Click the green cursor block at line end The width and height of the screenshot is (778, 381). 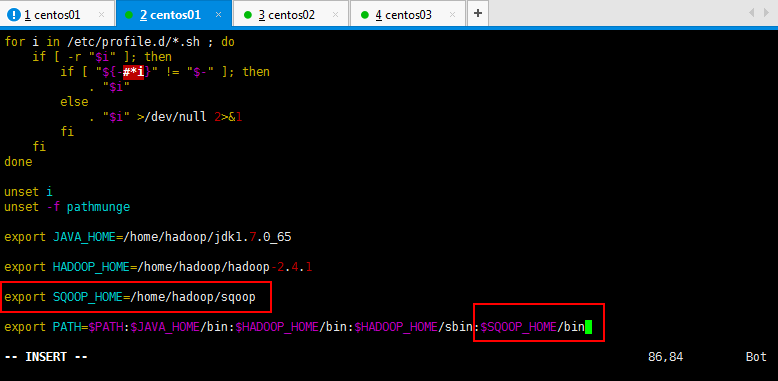click(588, 327)
